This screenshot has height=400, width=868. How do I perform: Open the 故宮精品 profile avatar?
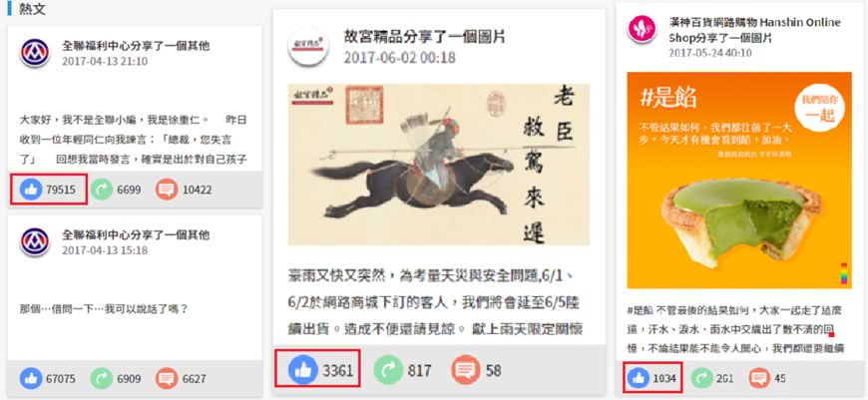(308, 47)
